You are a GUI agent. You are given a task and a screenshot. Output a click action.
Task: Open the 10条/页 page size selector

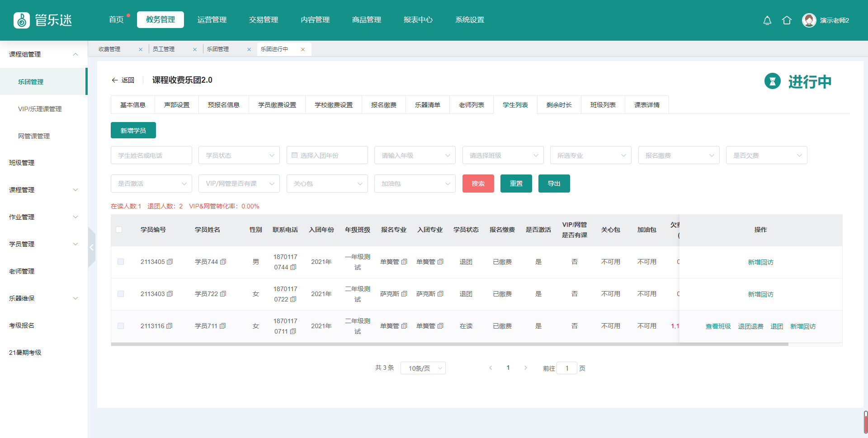point(423,368)
